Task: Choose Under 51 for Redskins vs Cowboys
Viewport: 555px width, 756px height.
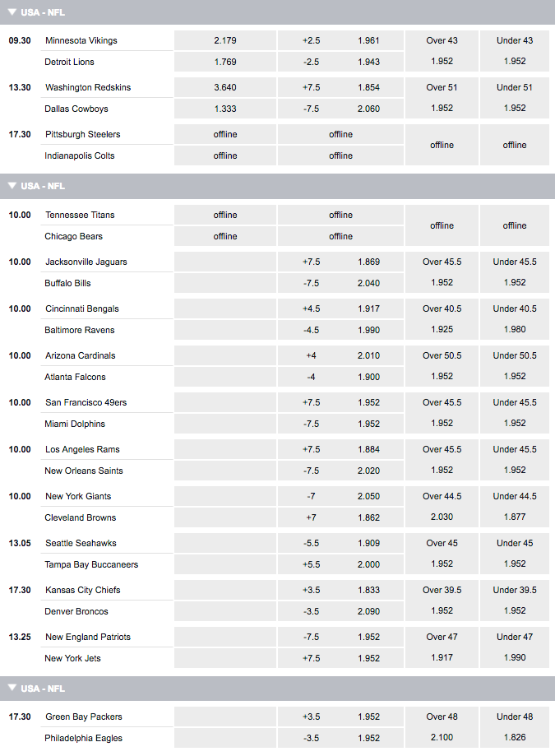Action: click(x=515, y=98)
